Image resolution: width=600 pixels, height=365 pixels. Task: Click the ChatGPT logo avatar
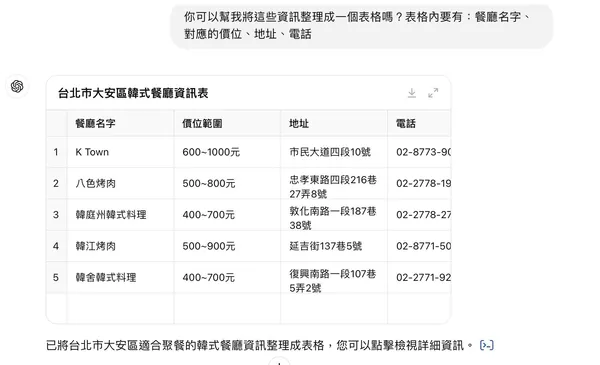coord(17,86)
